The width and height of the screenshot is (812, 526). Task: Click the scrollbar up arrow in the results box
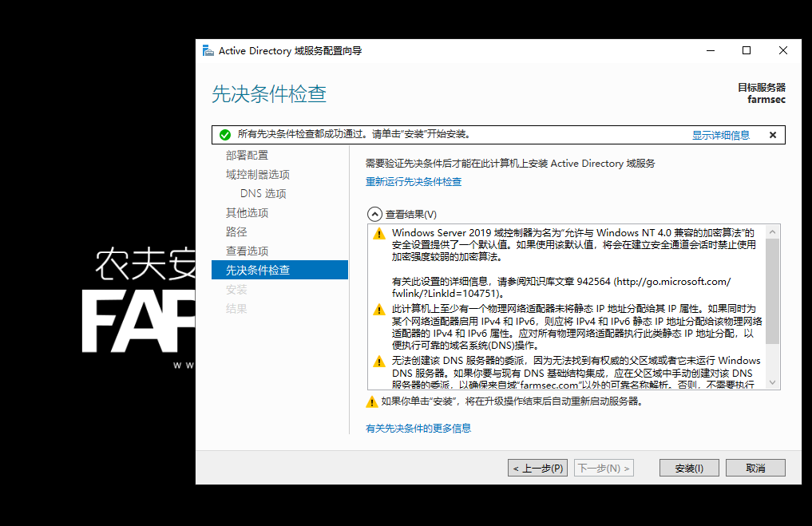771,231
